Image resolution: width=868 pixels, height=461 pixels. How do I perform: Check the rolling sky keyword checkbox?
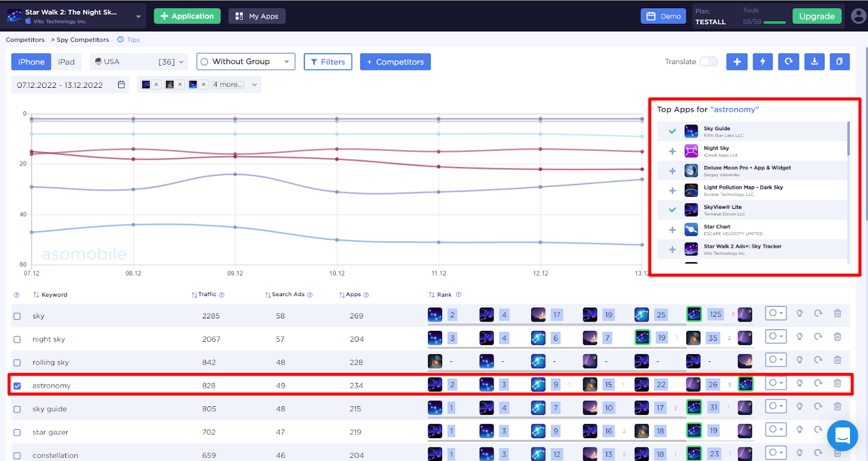pos(17,363)
